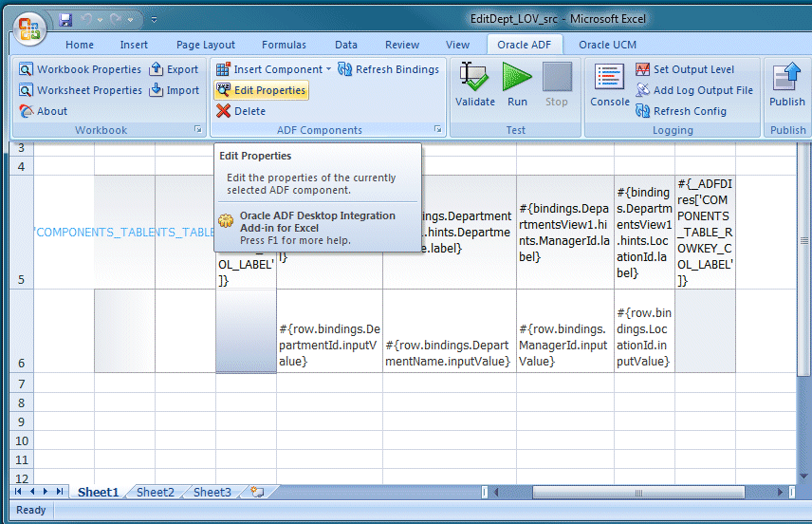Expand ADF Components group dialog launcher
Image resolution: width=812 pixels, height=524 pixels.
[x=437, y=129]
